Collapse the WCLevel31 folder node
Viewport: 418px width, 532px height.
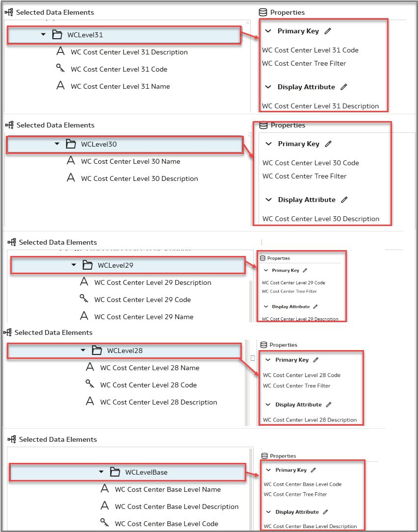[42, 35]
